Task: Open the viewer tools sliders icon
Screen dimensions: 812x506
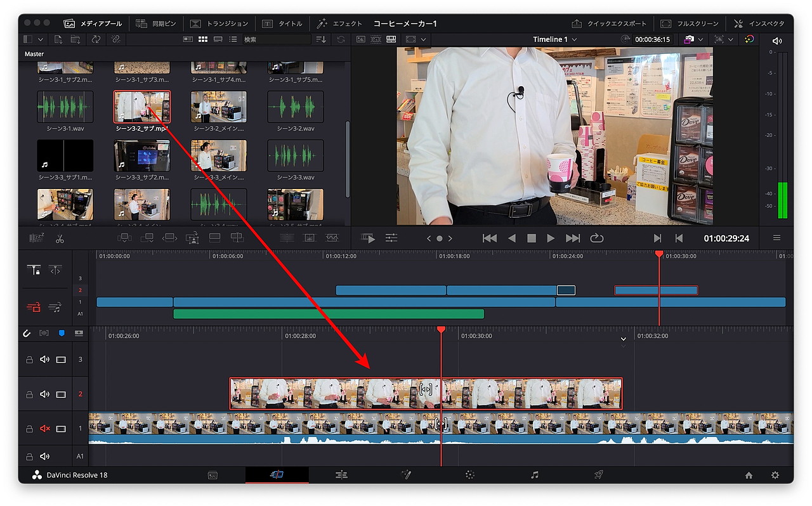Action: (391, 238)
